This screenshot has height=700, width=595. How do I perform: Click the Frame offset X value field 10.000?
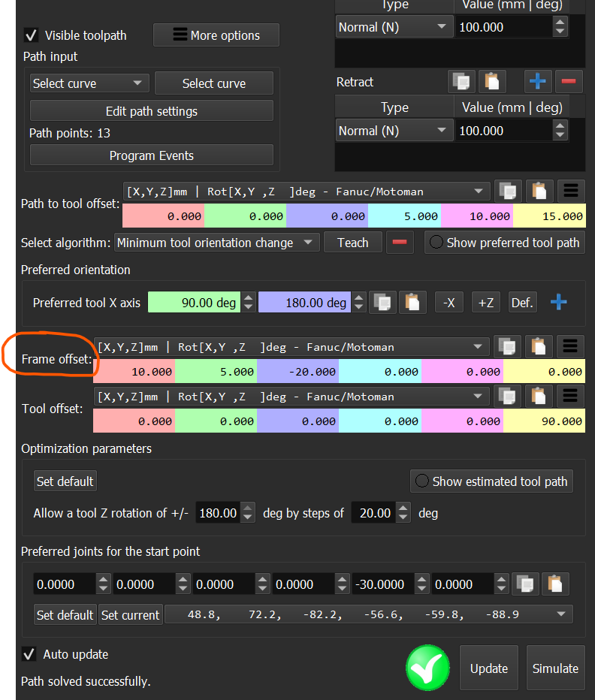pos(134,371)
